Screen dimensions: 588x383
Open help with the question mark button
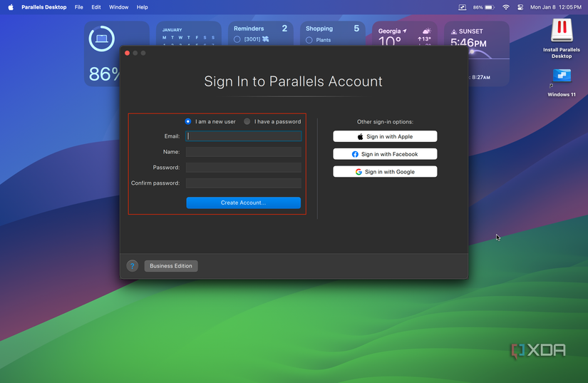click(x=133, y=266)
